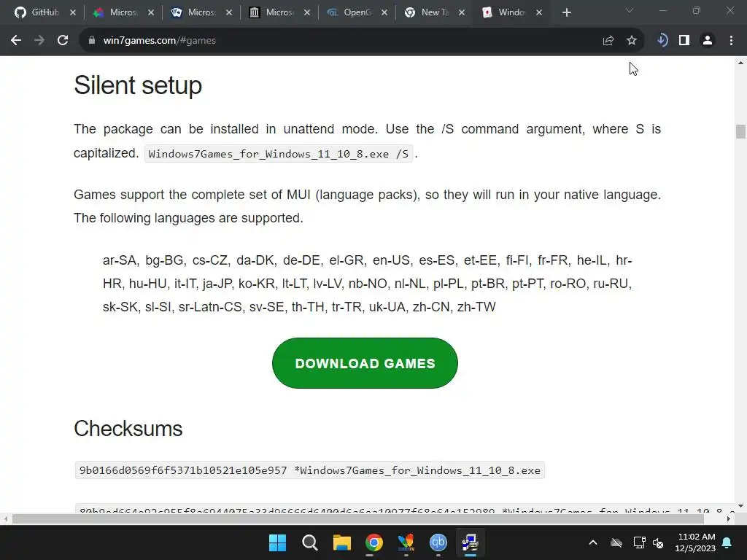Open the colorful TV app in taskbar
The width and height of the screenshot is (747, 560).
406,542
